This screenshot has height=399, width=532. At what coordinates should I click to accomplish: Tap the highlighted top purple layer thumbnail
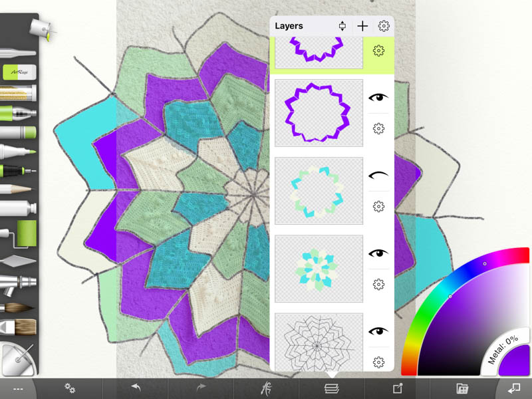click(x=319, y=53)
